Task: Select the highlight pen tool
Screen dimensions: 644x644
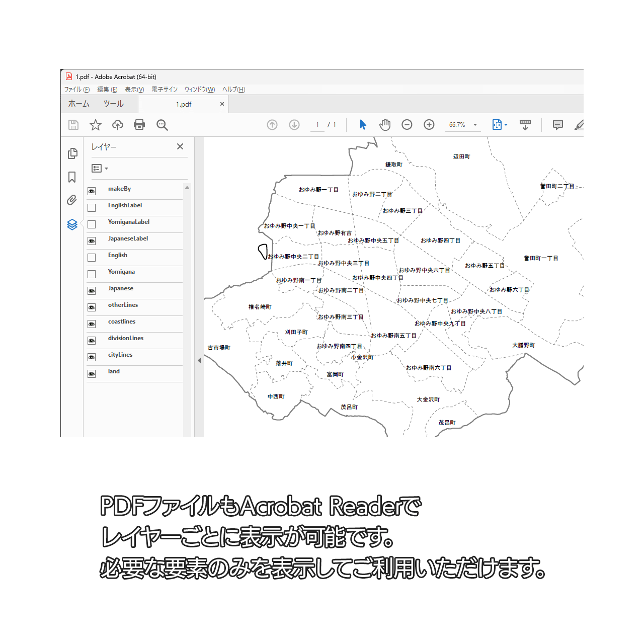Action: (x=579, y=125)
